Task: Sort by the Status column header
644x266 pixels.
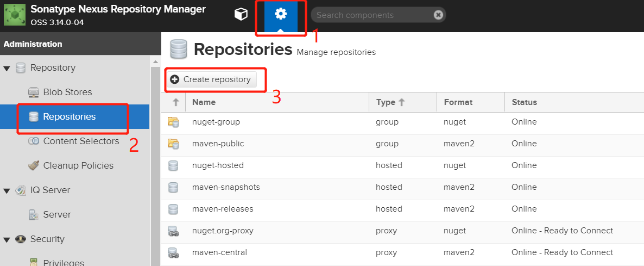Action: (x=574, y=102)
